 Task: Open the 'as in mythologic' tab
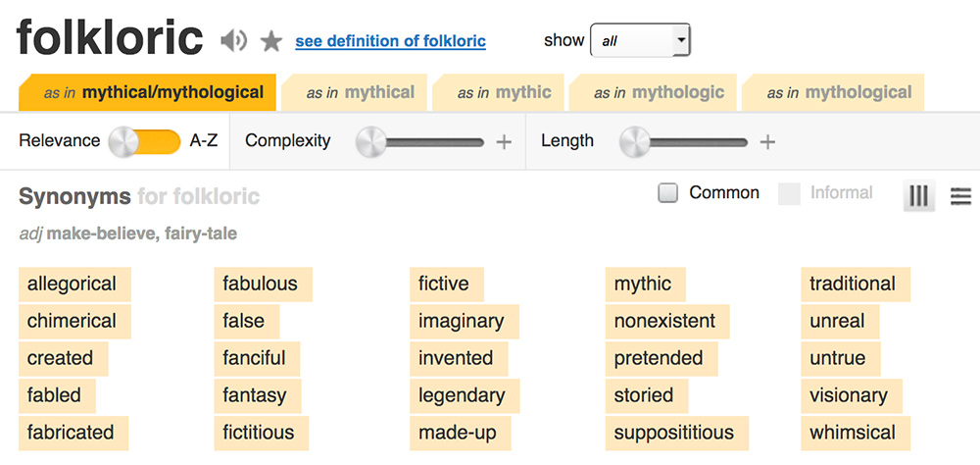pos(653,92)
